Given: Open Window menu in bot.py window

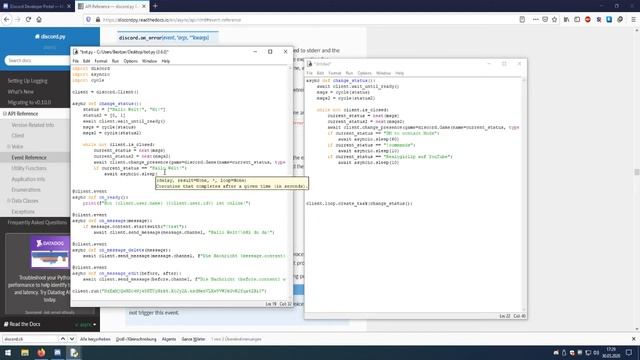Looking at the screenshot, I should pos(149,61).
